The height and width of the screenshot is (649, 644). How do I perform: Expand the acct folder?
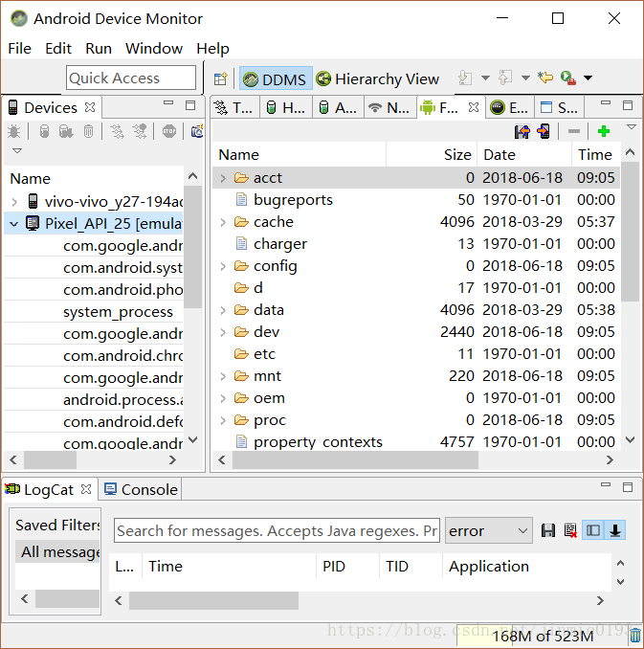click(x=223, y=178)
